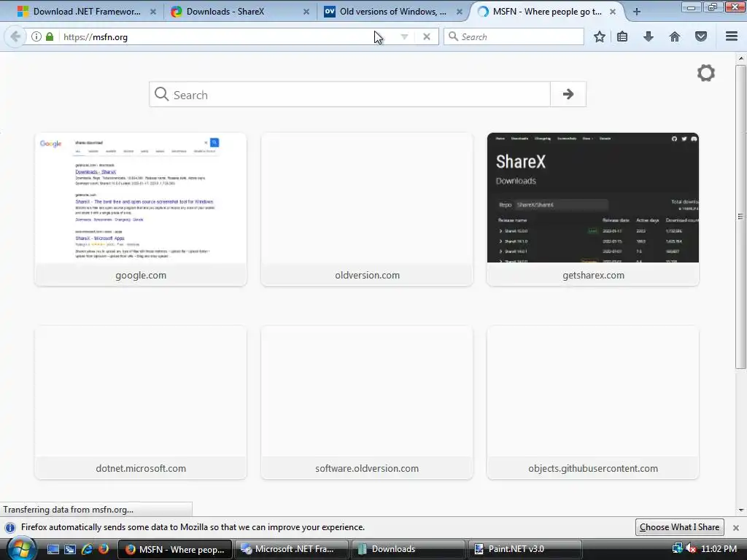
Task: Stop loading with the X button
Action: click(x=427, y=36)
